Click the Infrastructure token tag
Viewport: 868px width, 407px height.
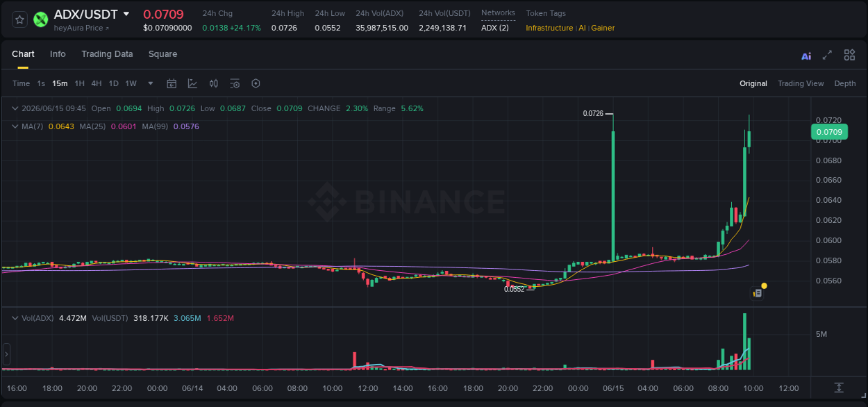pyautogui.click(x=549, y=28)
